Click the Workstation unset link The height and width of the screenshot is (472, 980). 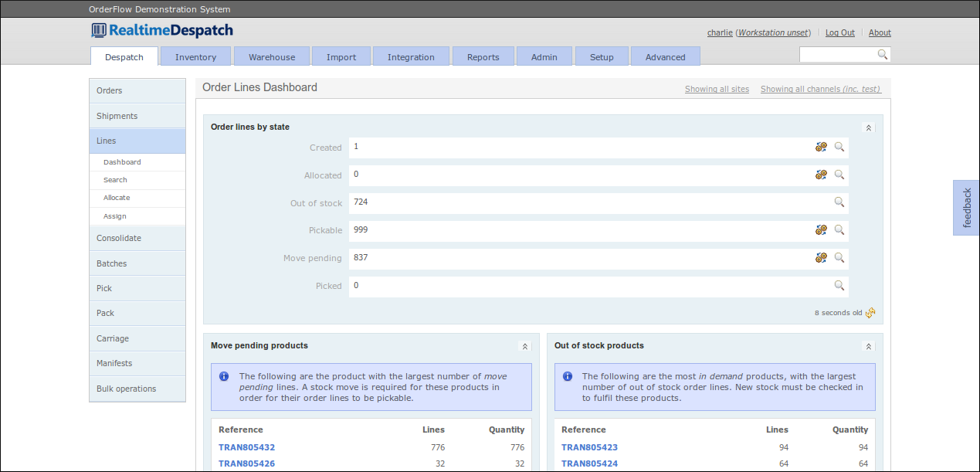[x=774, y=32]
